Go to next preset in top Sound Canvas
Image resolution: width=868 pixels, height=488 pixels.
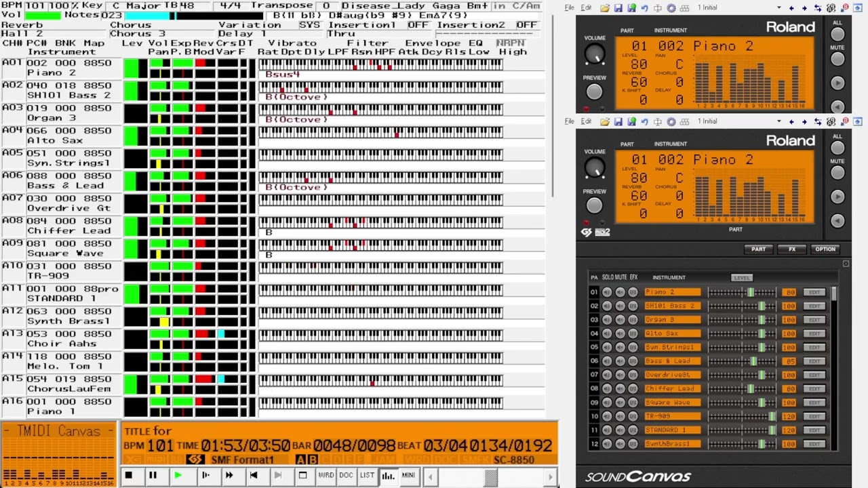805,8
